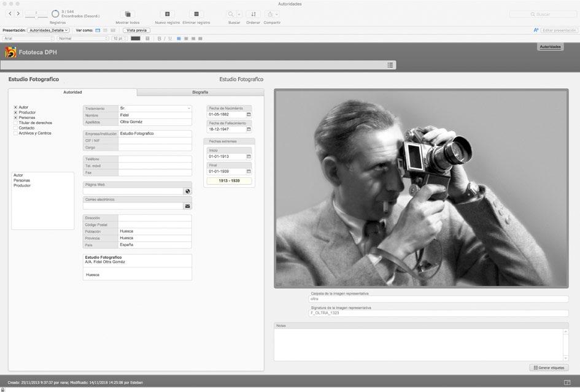This screenshot has width=580, height=392.
Task: Send email envelope icon
Action: click(188, 206)
